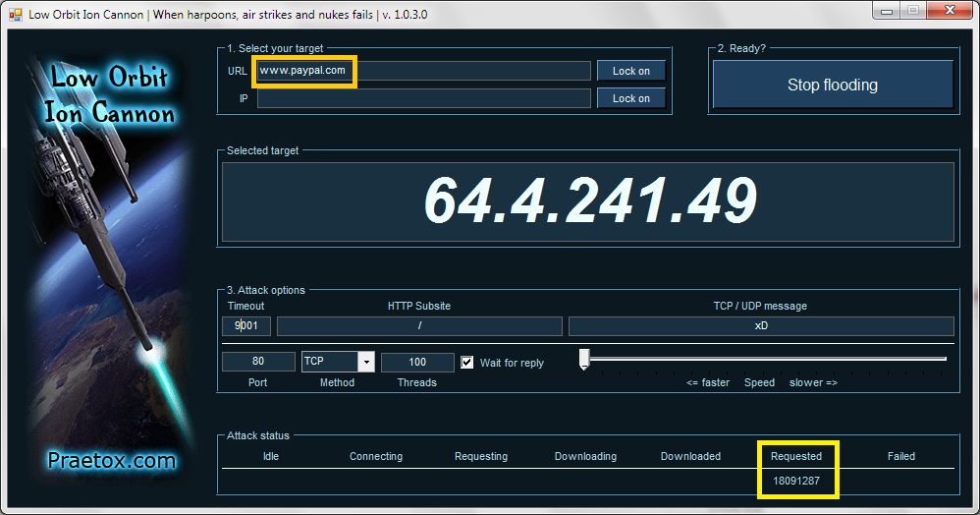This screenshot has height=515, width=980.
Task: Minimize the Low Orbit Ion Cannon window
Action: (887, 11)
